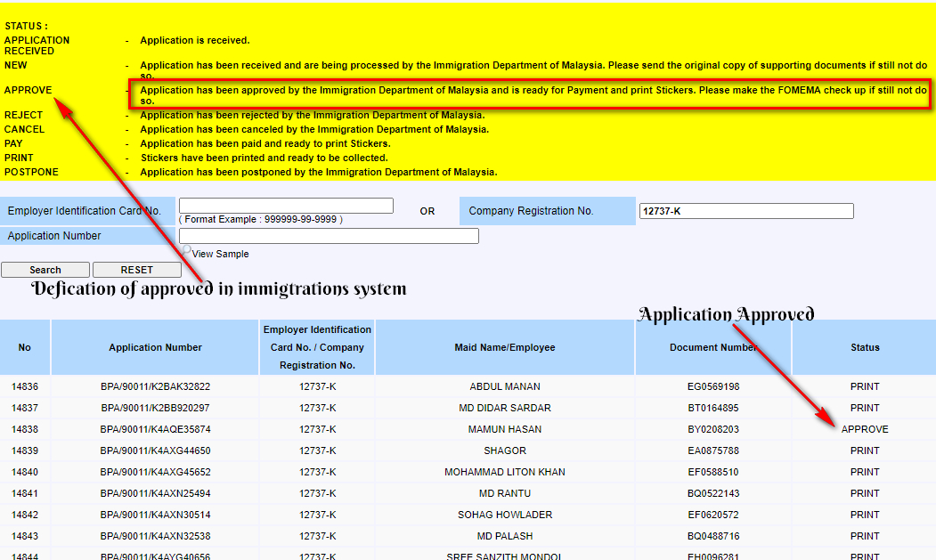This screenshot has height=560, width=936.
Task: Click document number BY0208203
Action: pos(713,429)
